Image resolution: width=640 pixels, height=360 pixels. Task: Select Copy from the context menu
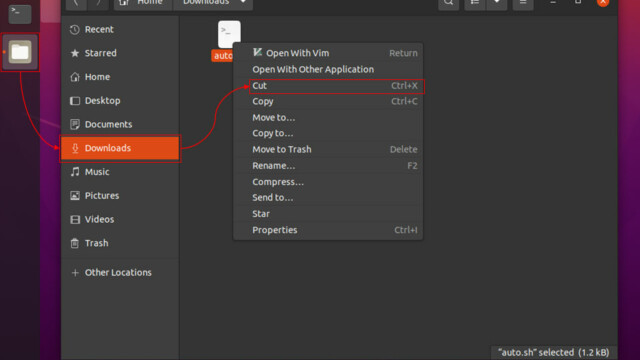click(328, 101)
